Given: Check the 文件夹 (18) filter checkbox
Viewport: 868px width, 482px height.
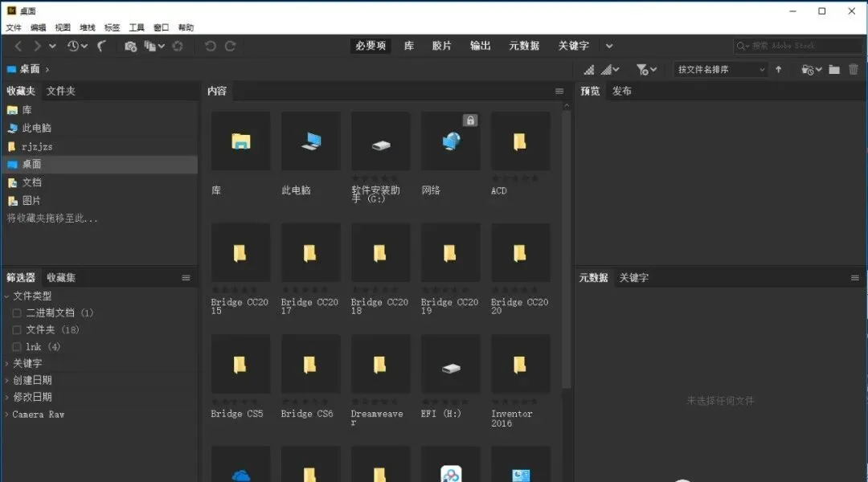Looking at the screenshot, I should (17, 330).
